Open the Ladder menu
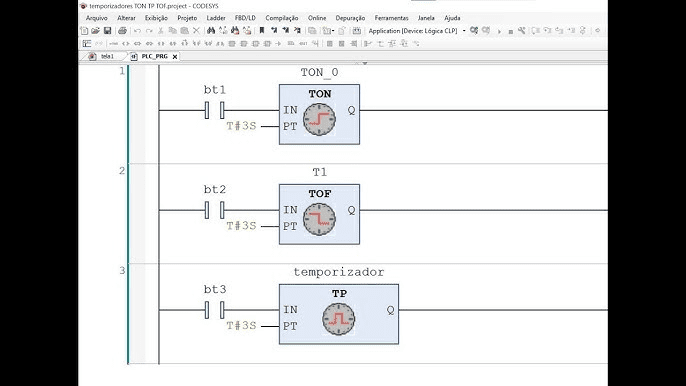 point(216,18)
